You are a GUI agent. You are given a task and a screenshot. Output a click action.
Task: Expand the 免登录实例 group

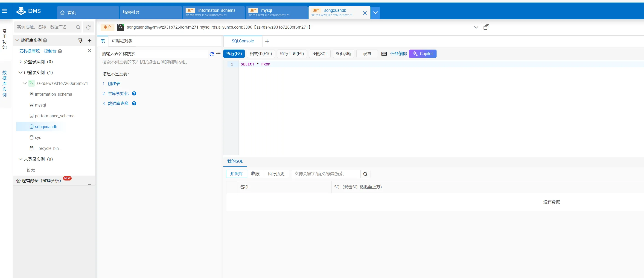(x=20, y=62)
